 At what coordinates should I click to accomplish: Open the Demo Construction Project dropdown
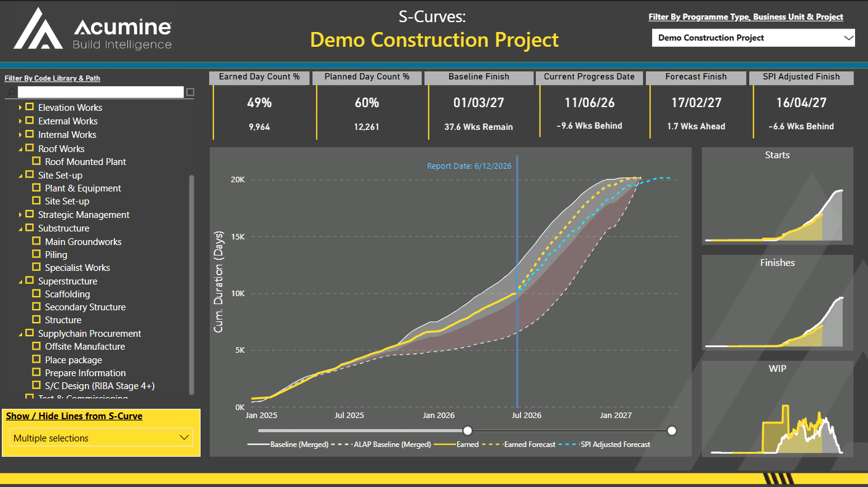coord(754,38)
